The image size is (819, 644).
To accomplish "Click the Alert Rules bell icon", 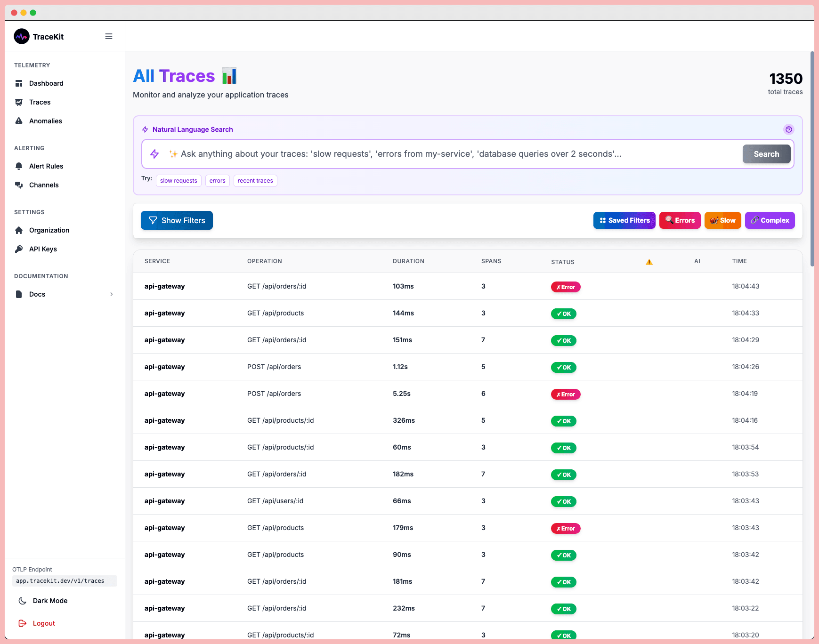I will (x=19, y=166).
